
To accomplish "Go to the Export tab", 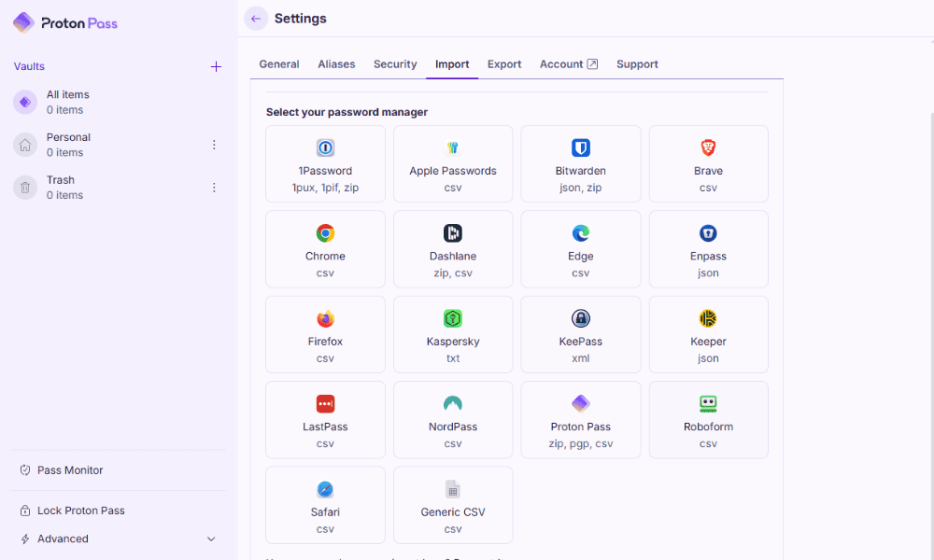I will coord(504,64).
